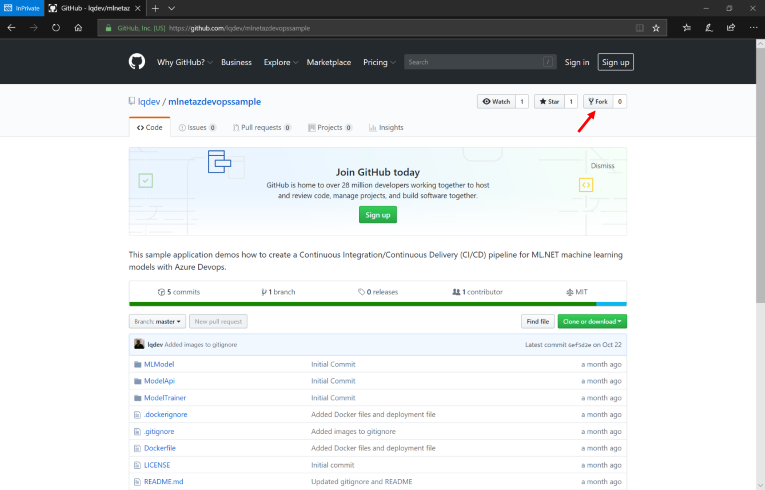Switch to the Issues tab
765x490 pixels.
click(x=197, y=128)
